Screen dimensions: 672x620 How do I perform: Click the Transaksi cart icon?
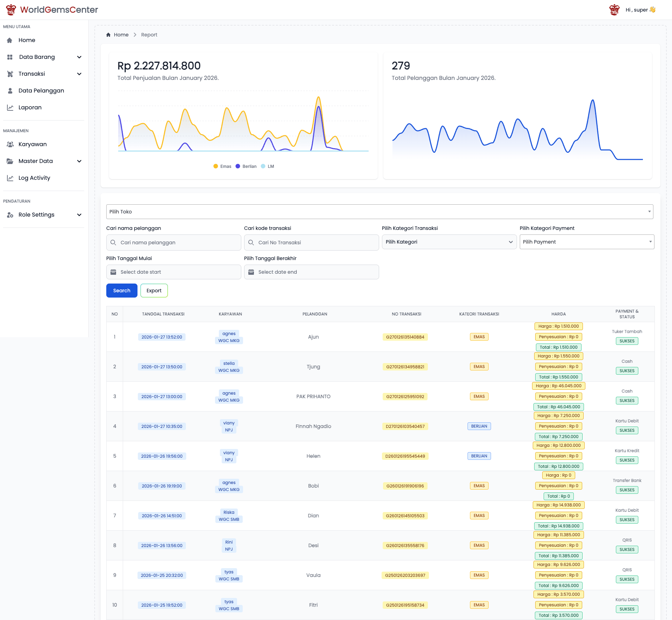click(10, 74)
